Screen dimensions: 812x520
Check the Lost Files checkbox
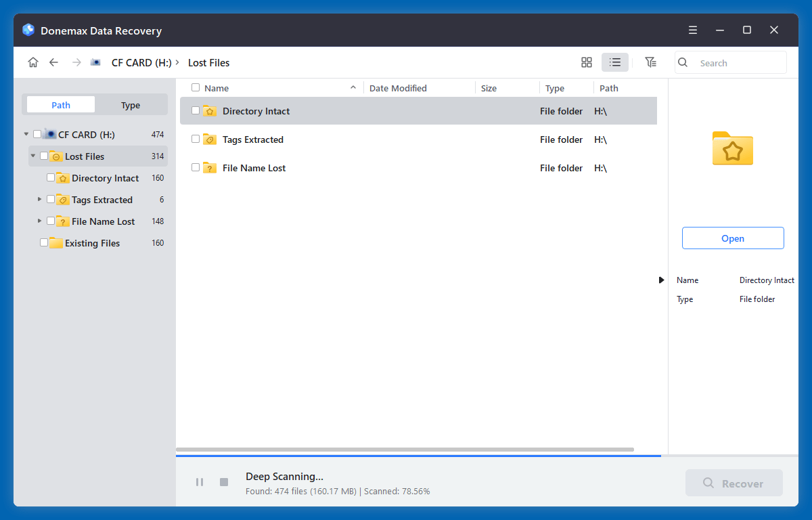[43, 156]
